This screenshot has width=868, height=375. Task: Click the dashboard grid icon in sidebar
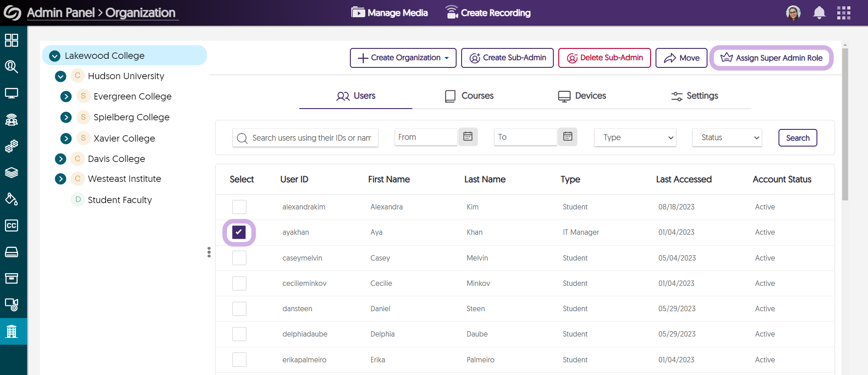(11, 40)
